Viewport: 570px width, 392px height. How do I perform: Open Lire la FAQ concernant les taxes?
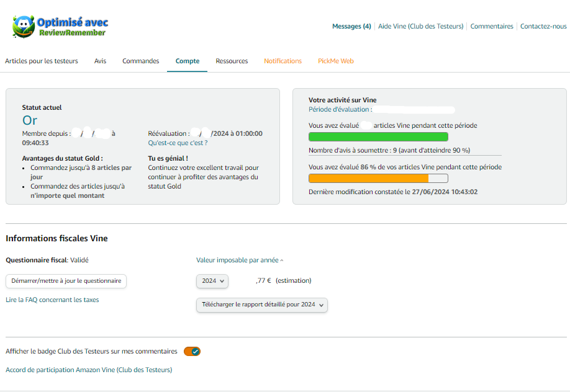[x=52, y=300]
